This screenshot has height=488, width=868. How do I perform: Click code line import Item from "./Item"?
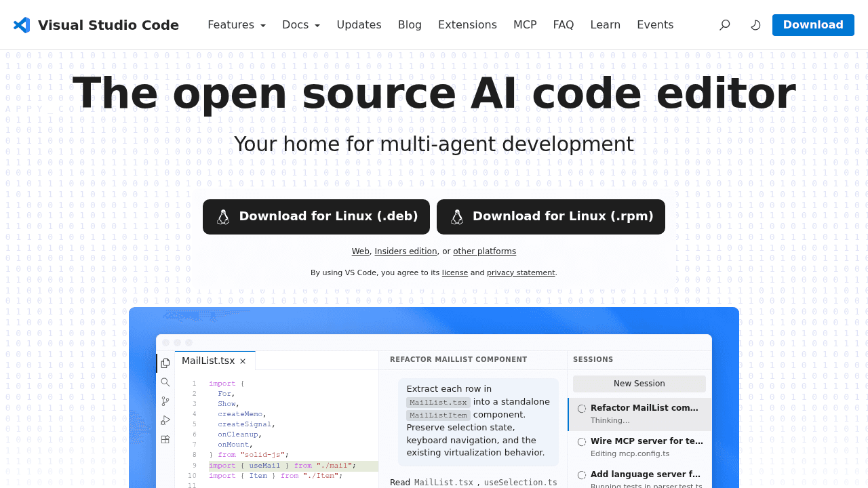click(276, 476)
